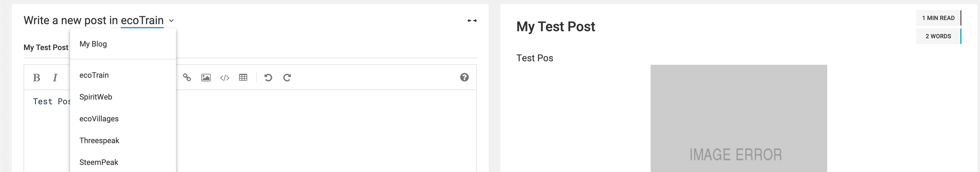Insert a table with table icon

[243, 78]
